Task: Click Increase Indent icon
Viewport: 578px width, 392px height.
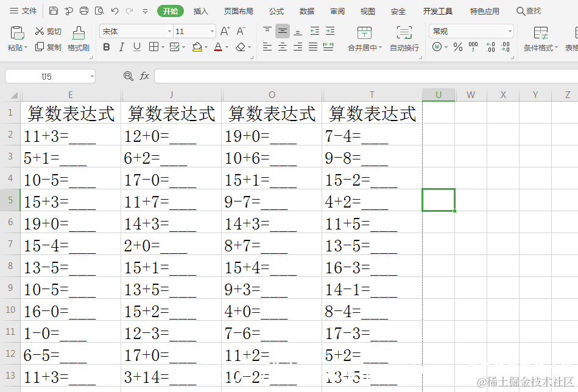Action: [x=330, y=31]
